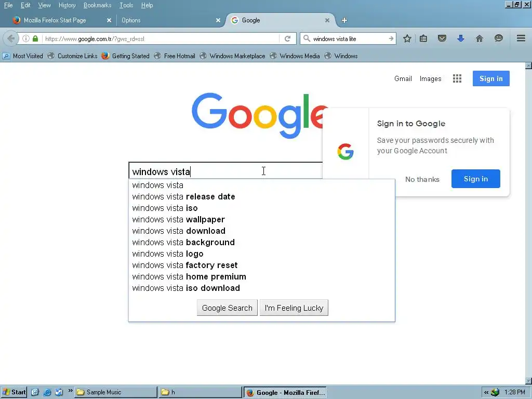Select suggestion windows vista background
Viewport: 532px width, 399px height.
[262, 242]
